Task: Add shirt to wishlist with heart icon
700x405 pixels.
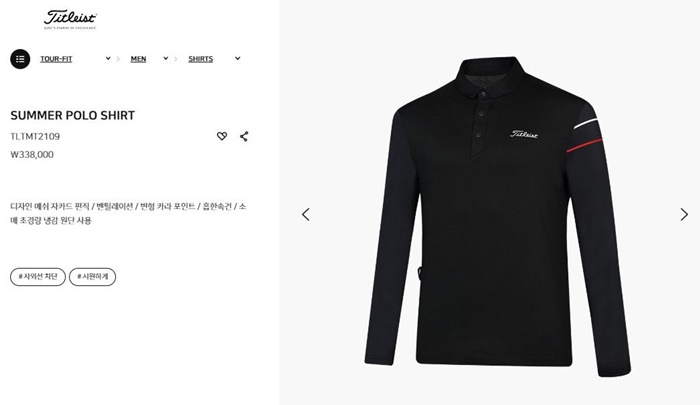Action: [x=222, y=136]
